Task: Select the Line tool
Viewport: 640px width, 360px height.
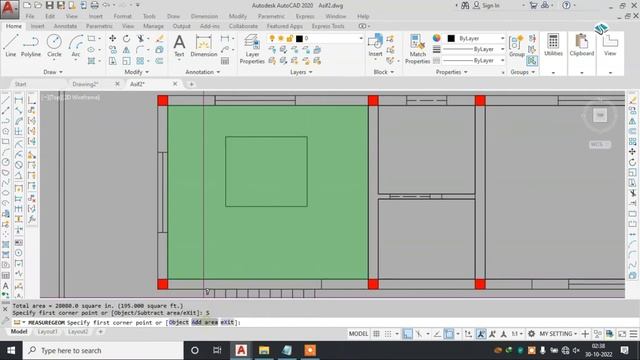Action: coord(11,45)
